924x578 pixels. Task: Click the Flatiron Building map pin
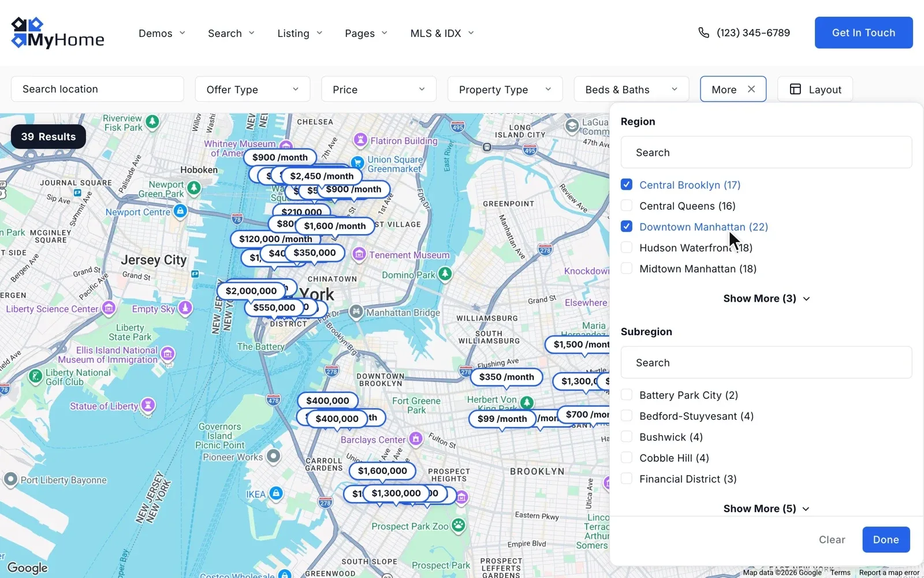pos(361,140)
